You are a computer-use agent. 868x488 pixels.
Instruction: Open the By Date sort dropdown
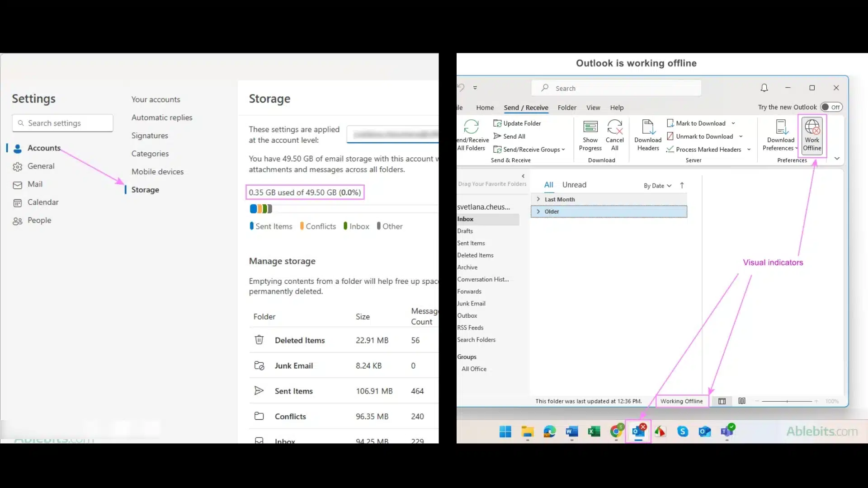[658, 186]
